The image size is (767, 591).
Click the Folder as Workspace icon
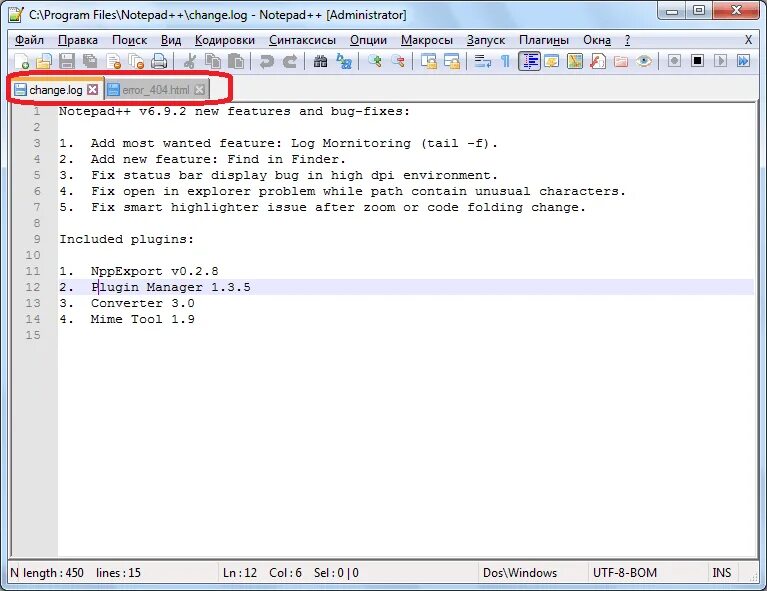coord(621,62)
